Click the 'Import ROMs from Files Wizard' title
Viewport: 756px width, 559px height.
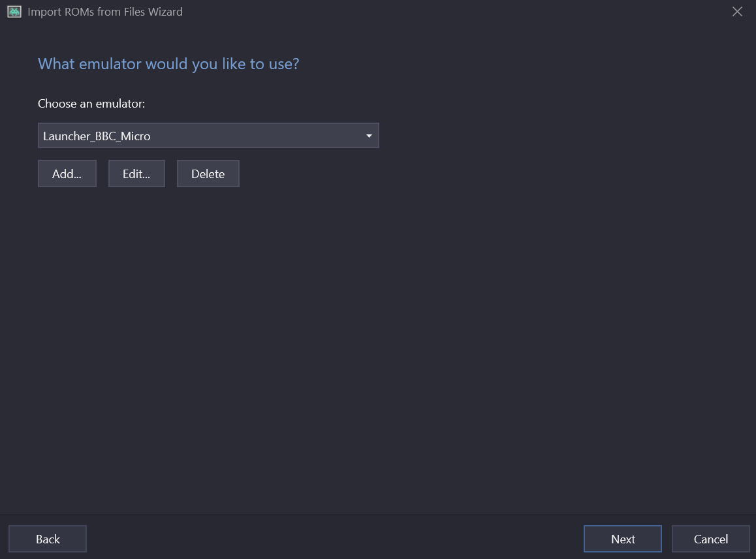(105, 12)
